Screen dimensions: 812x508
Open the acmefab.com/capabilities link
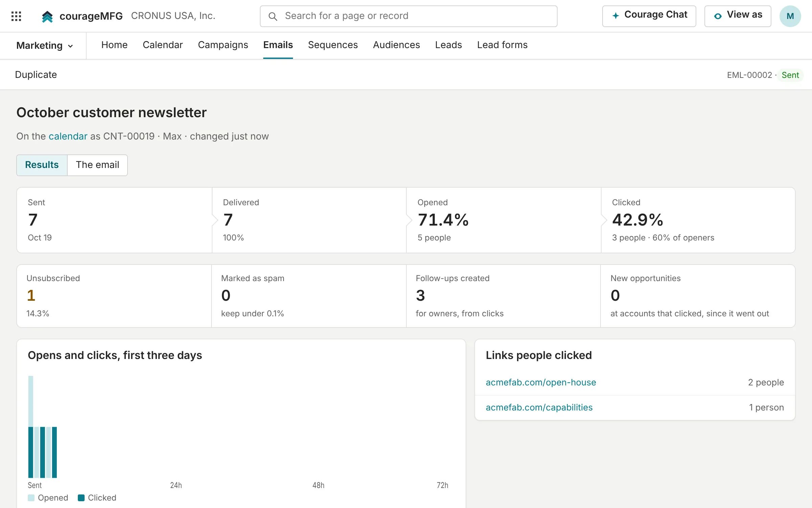point(539,407)
